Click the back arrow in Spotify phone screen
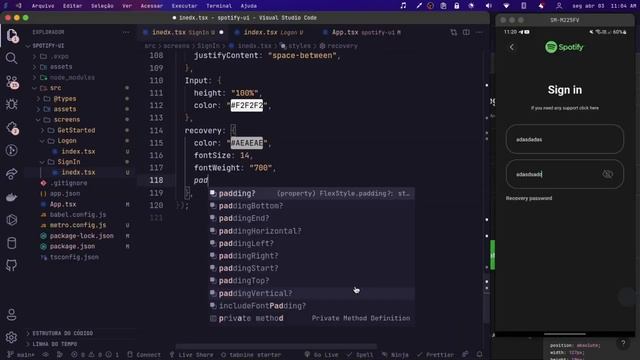 pyautogui.click(x=512, y=47)
